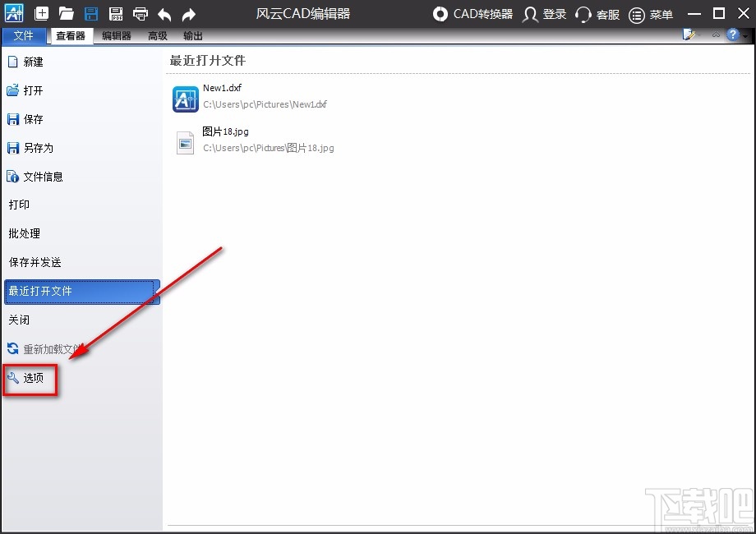Open the CAD转换器 converter tool
Viewport: 756px width, 534px height.
[472, 14]
